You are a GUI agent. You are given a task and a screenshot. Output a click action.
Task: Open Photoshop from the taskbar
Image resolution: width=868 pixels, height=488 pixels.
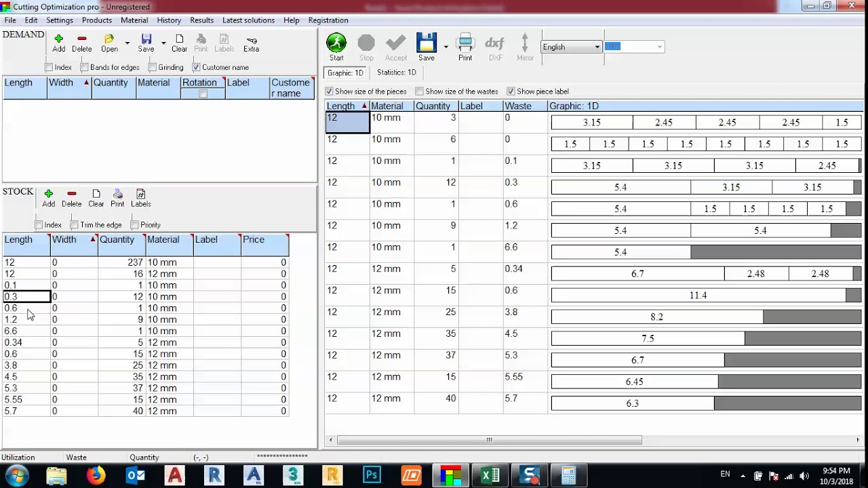pos(372,475)
